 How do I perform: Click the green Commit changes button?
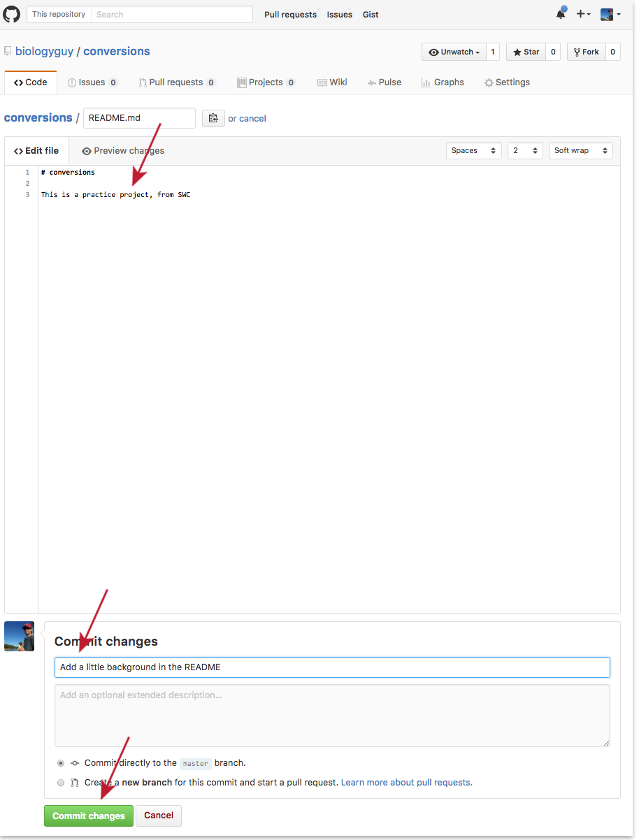tap(89, 816)
